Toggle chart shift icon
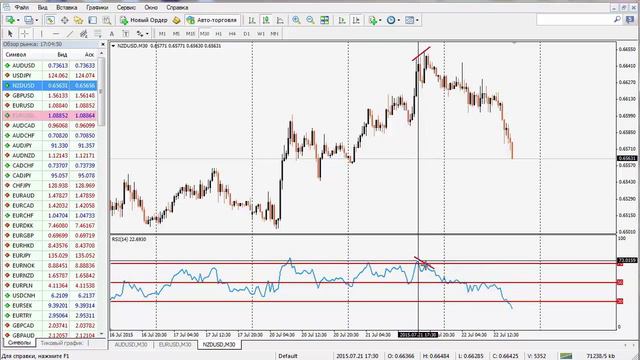Viewport: 640px width, 360px height. [356, 20]
